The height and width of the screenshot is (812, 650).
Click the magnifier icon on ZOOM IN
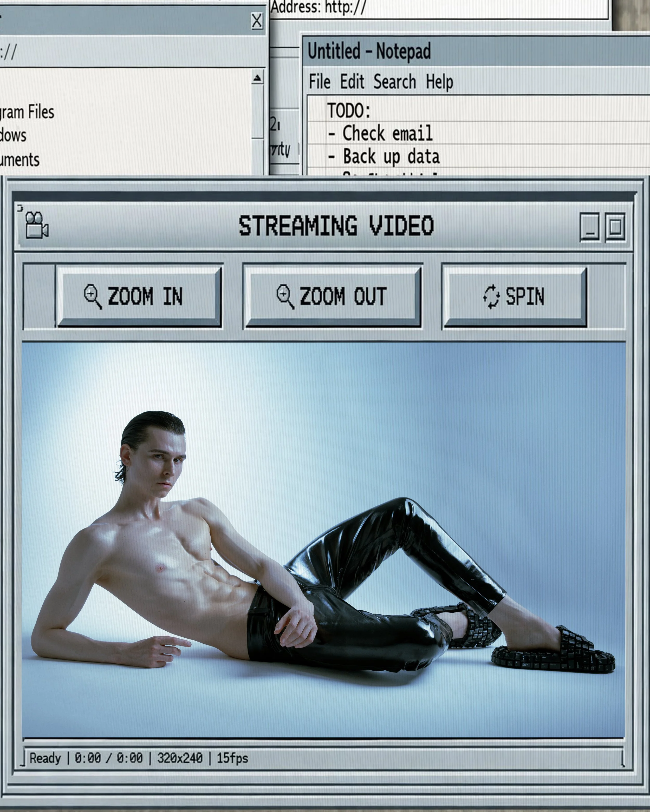click(x=93, y=297)
